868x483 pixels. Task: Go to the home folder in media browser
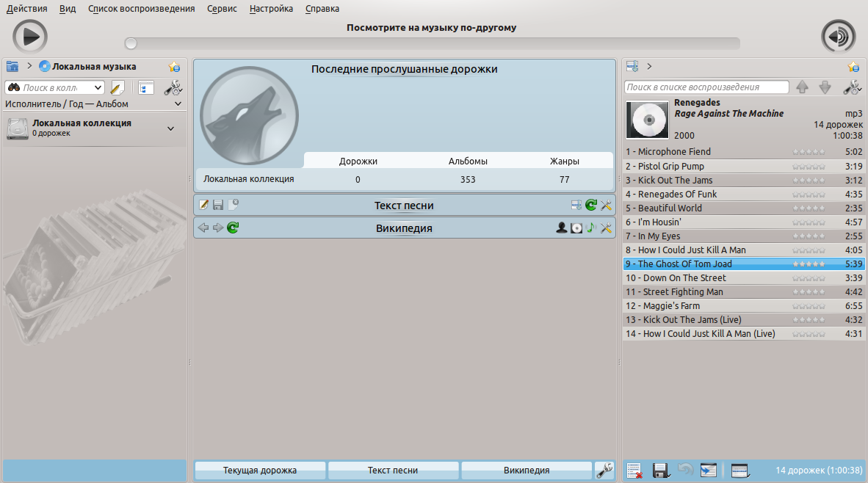click(12, 66)
